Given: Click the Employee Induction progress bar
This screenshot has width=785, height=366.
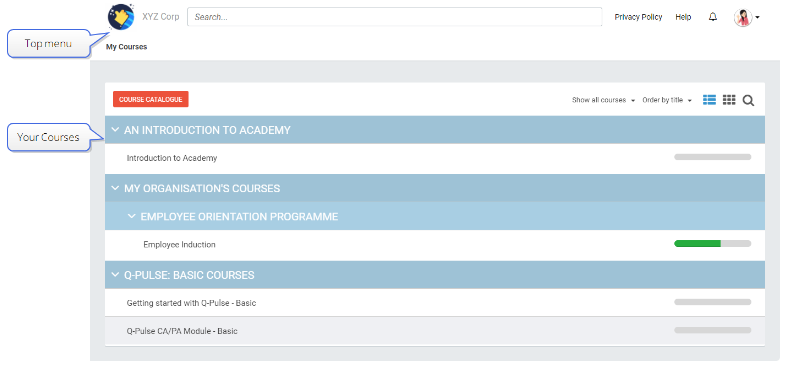Looking at the screenshot, I should point(712,244).
